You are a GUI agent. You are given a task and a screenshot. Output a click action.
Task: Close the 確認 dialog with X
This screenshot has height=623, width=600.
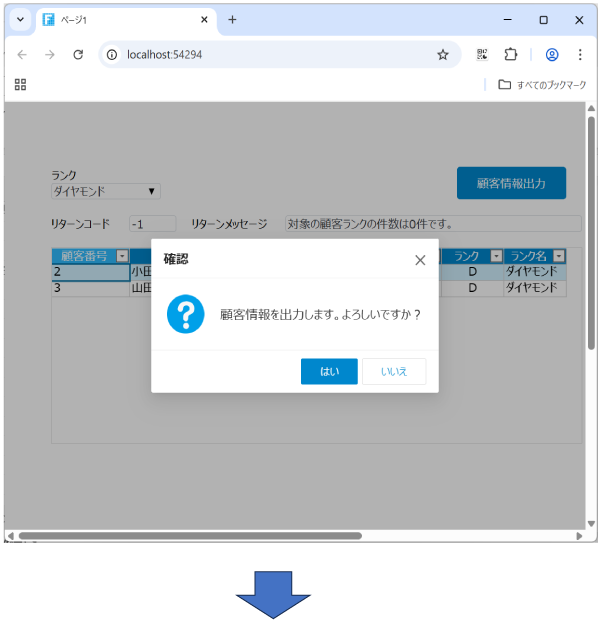(420, 260)
